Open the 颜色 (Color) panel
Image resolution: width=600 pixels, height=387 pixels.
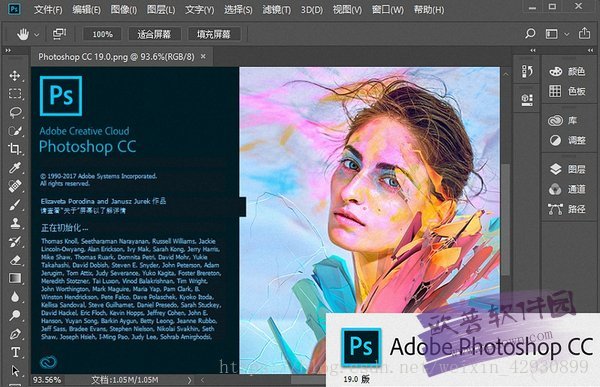pyautogui.click(x=567, y=71)
